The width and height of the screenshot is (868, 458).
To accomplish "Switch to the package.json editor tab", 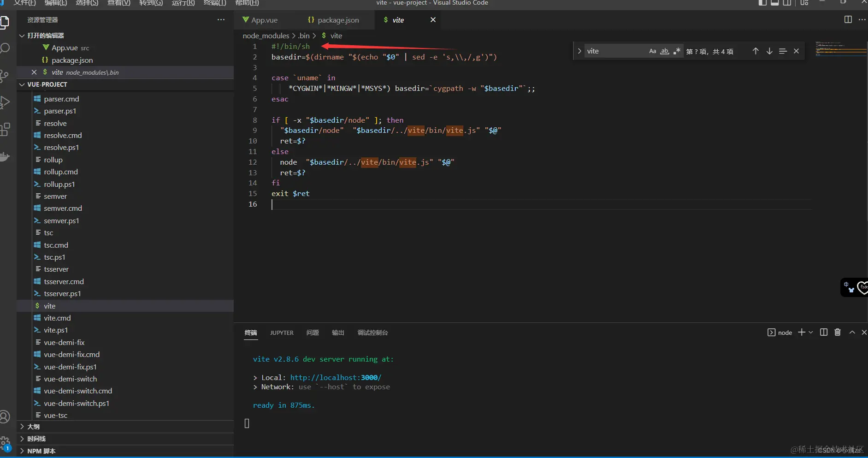I will [337, 20].
